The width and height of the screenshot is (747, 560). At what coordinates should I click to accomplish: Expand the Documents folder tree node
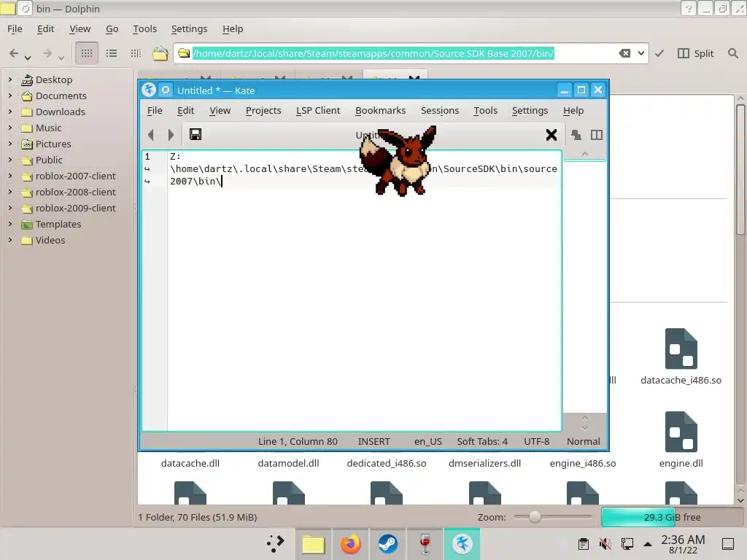(10, 96)
